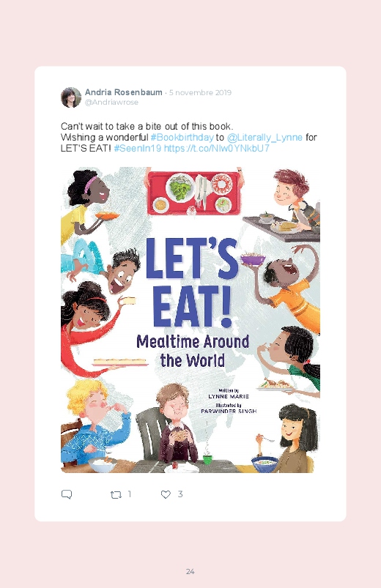Open Andria Rosenbaum's profile avatar
381x588 pixels.
point(71,97)
